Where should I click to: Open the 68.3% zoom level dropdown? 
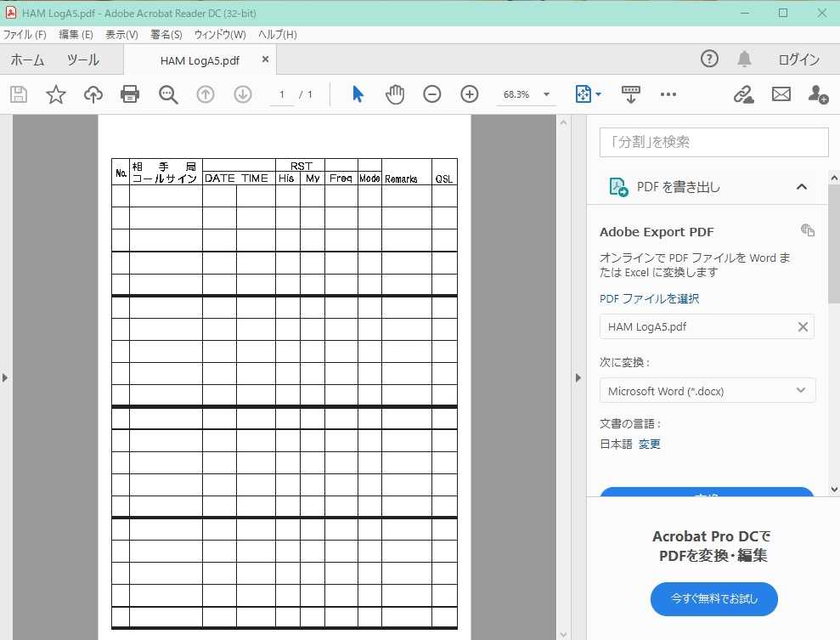(x=526, y=94)
